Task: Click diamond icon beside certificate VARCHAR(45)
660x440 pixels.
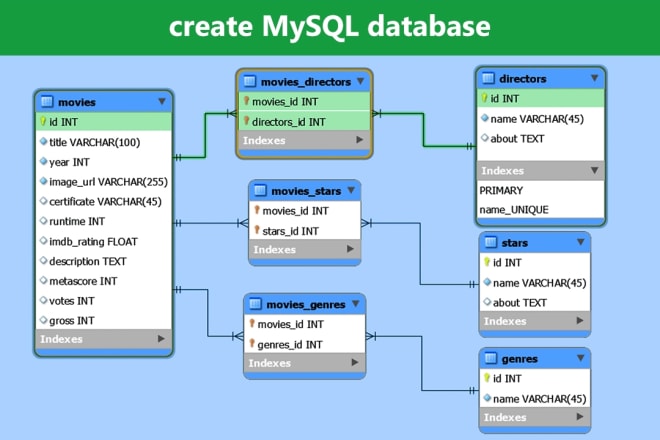Action: [x=43, y=201]
